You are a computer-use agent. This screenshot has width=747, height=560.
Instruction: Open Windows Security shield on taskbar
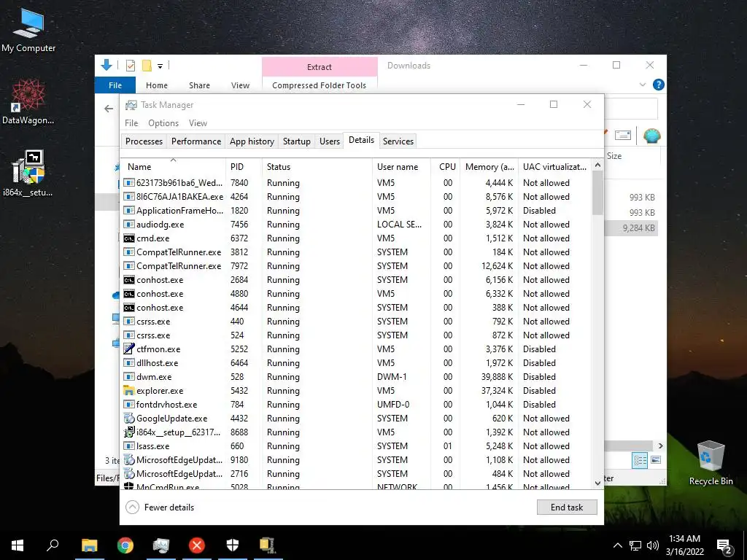pos(233,545)
